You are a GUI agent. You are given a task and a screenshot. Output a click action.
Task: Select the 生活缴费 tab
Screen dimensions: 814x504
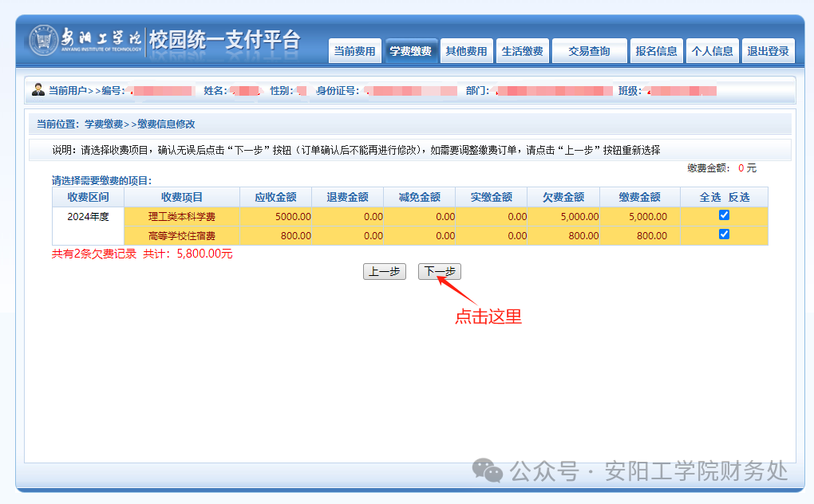click(522, 51)
